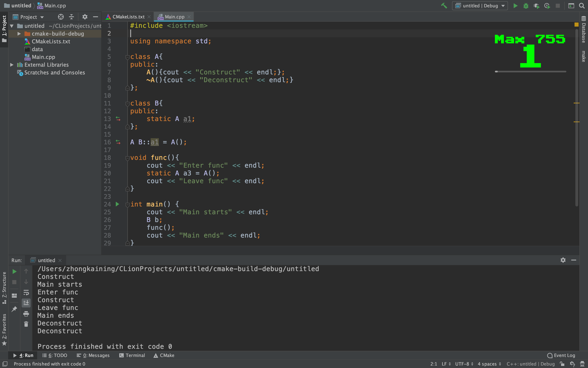Toggle soft-wrap in the Run console
This screenshot has width=588, height=368.
26,292
